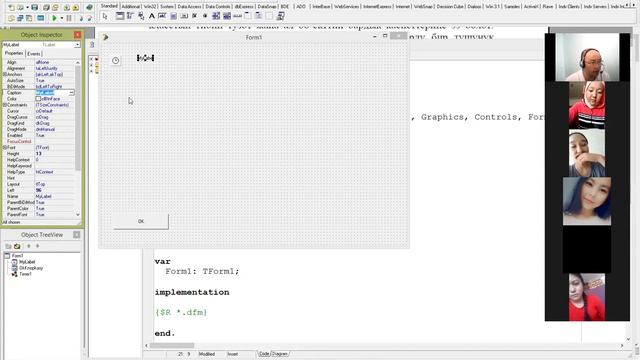Click the Step Over debug icon
The width and height of the screenshot is (640, 360).
(x=89, y=18)
